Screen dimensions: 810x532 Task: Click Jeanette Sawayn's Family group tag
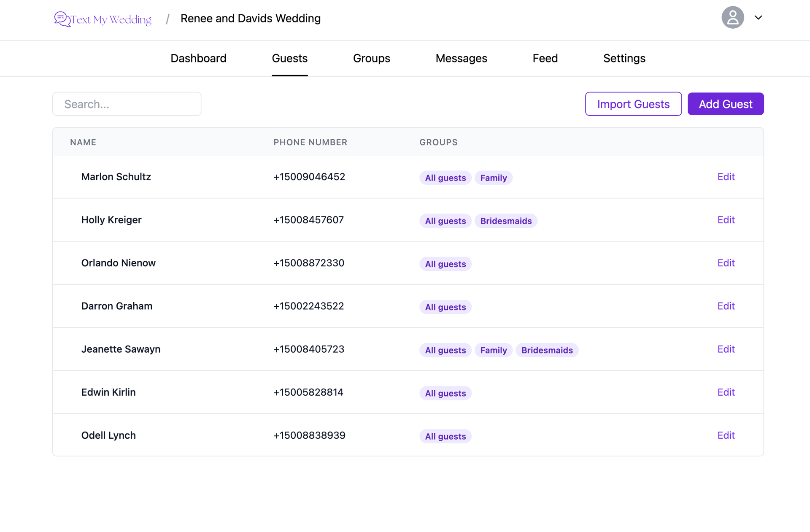coord(493,350)
